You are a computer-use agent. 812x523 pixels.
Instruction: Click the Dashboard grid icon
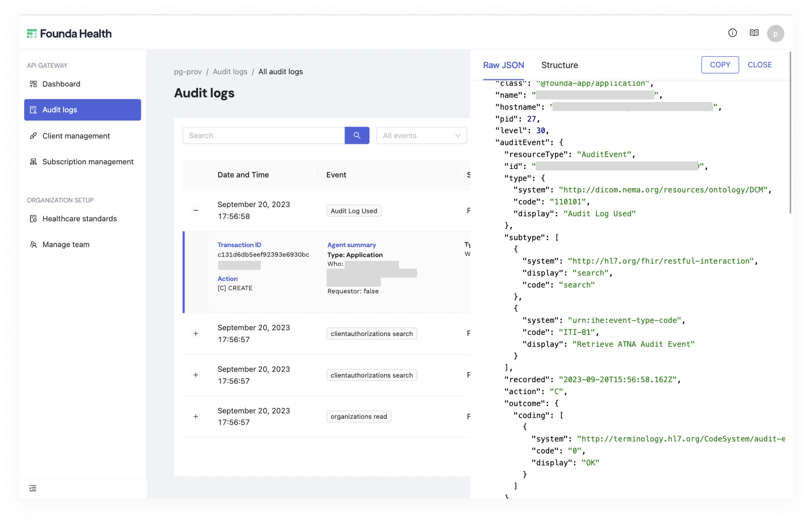(x=33, y=84)
